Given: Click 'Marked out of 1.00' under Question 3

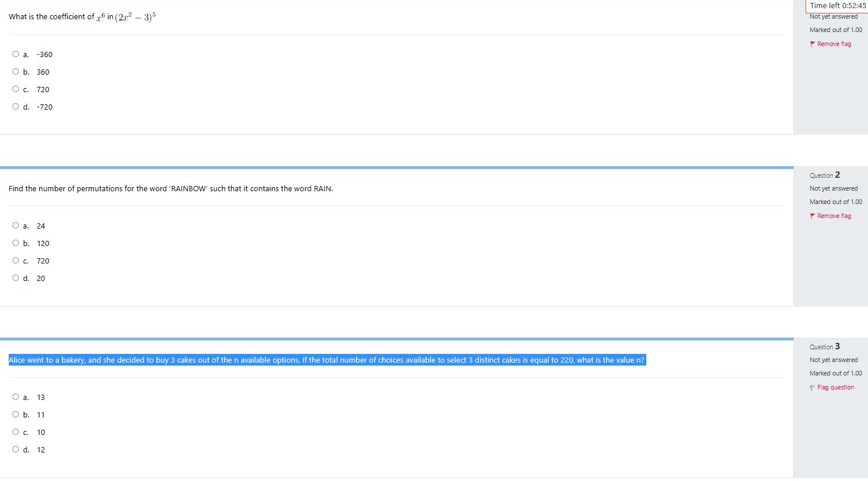Looking at the screenshot, I should pos(836,373).
